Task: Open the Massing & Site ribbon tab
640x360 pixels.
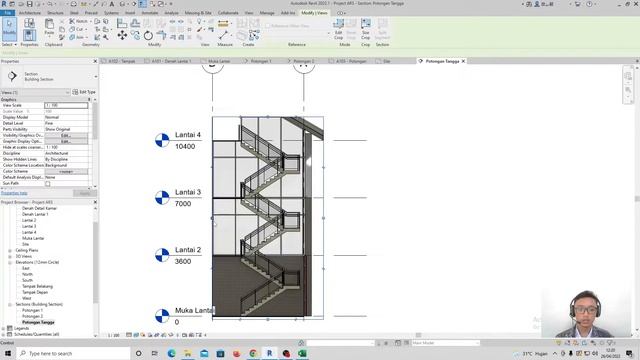Action: click(198, 13)
